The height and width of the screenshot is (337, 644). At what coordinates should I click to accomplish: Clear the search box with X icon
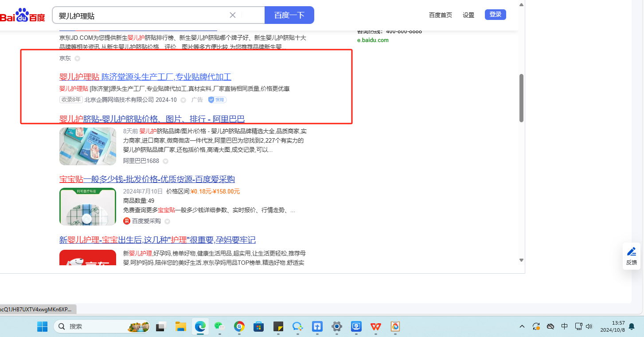pyautogui.click(x=233, y=15)
